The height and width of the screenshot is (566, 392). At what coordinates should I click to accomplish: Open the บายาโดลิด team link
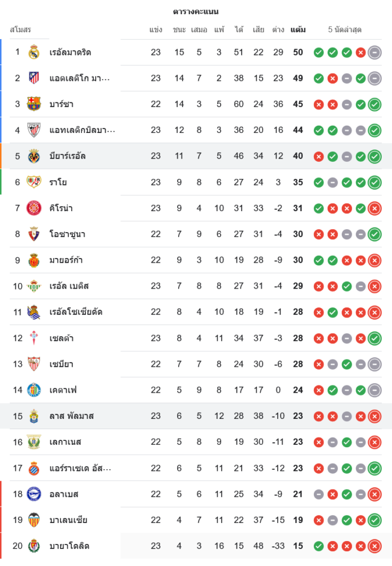[69, 546]
